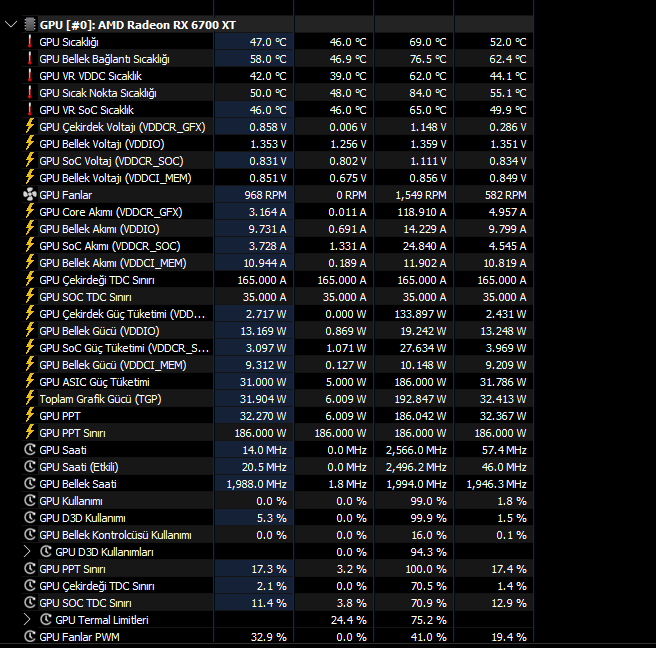Click the clock icon beside GPU D3D Kullanımı
This screenshot has width=656, height=648.
click(x=30, y=518)
